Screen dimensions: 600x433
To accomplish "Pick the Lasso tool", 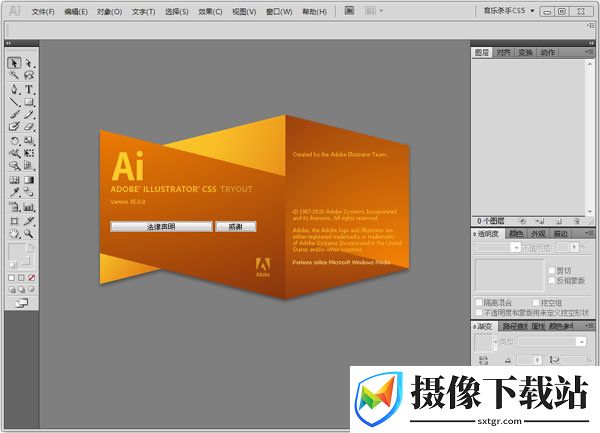I will (x=29, y=75).
